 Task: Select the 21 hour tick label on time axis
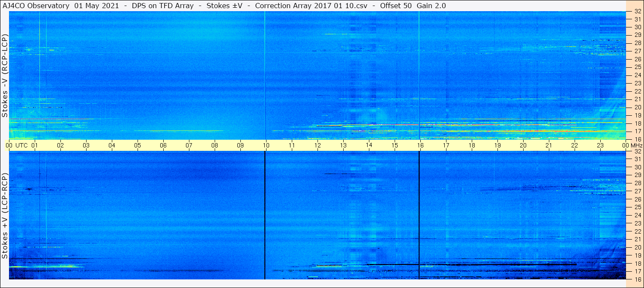click(549, 145)
